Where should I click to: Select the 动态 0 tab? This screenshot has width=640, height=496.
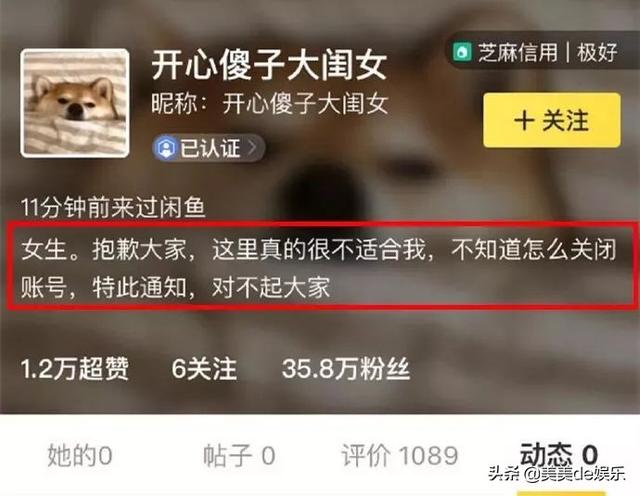pos(559,454)
